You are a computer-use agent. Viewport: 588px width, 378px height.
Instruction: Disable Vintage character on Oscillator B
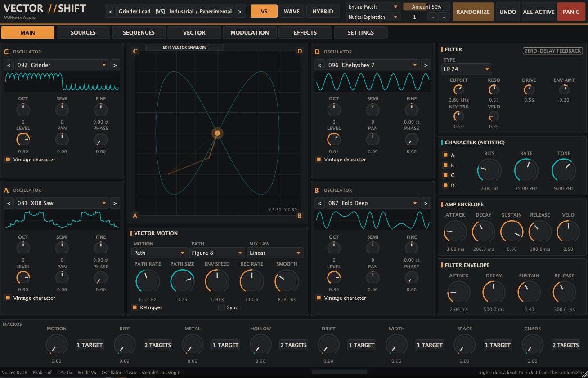coord(319,298)
